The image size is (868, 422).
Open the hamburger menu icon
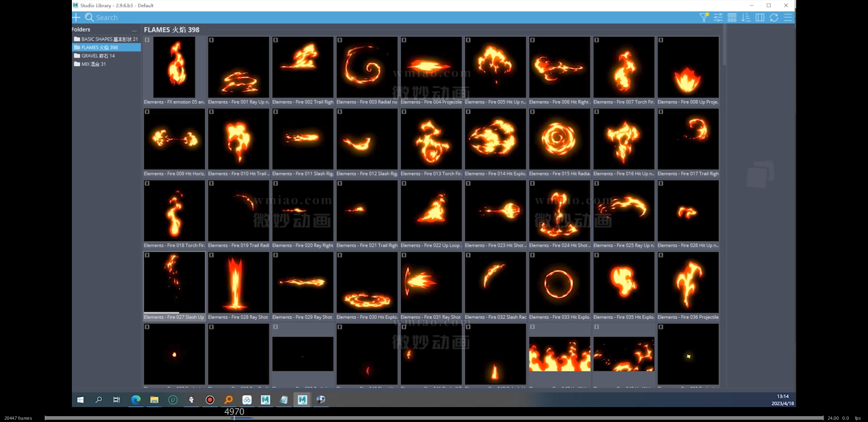coord(788,17)
